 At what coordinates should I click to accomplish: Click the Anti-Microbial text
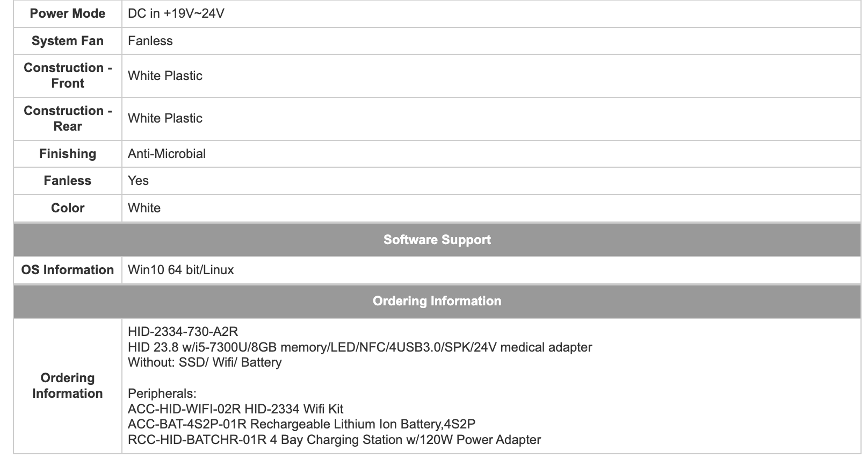tap(167, 154)
